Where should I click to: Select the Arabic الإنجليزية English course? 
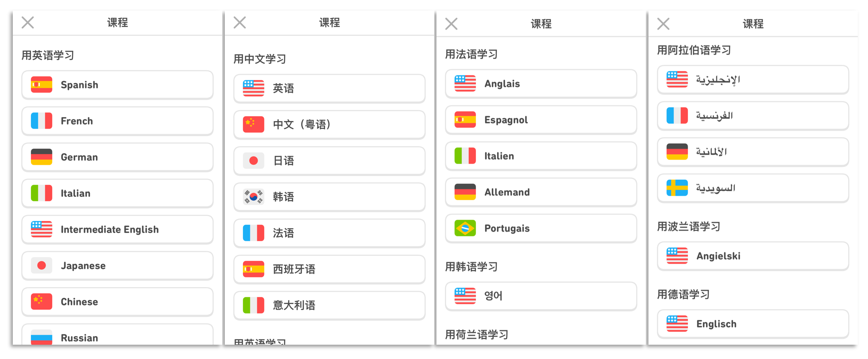click(753, 80)
